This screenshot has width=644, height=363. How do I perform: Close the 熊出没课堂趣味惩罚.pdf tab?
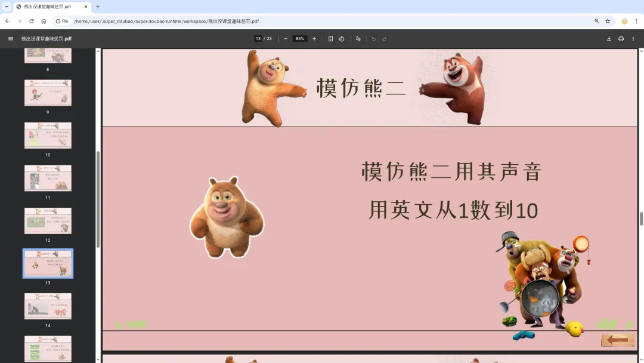pyautogui.click(x=85, y=7)
